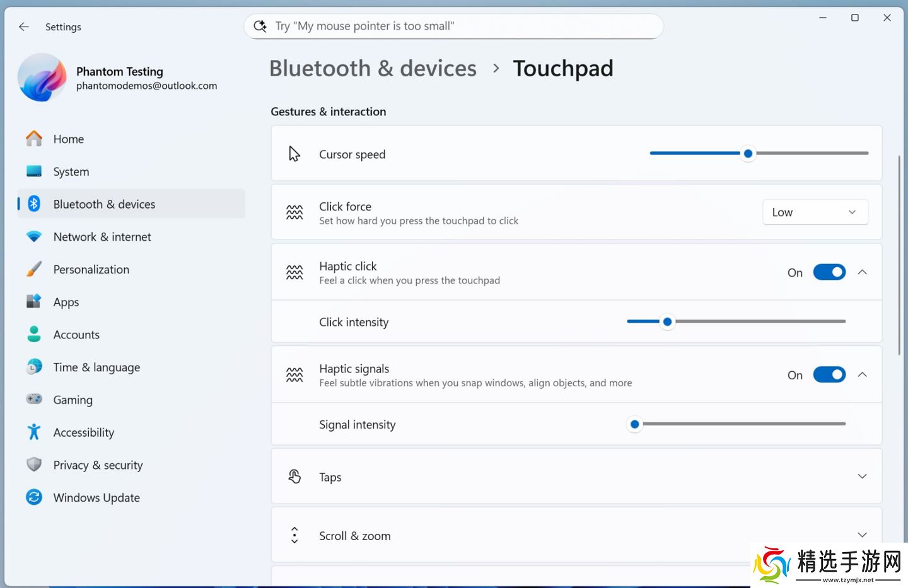Click the back arrow in Settings
Screen dimensions: 908x588
pyautogui.click(x=24, y=26)
